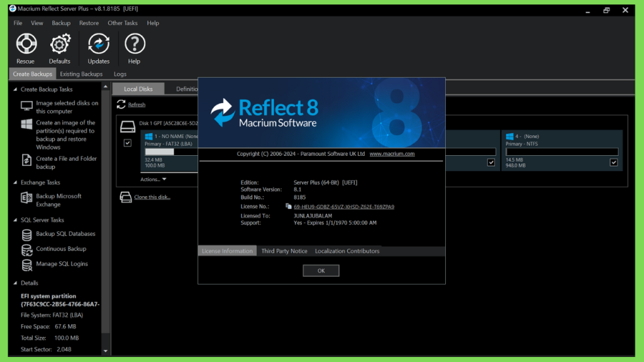Select the Local Disks tab
The image size is (644, 362).
click(138, 89)
